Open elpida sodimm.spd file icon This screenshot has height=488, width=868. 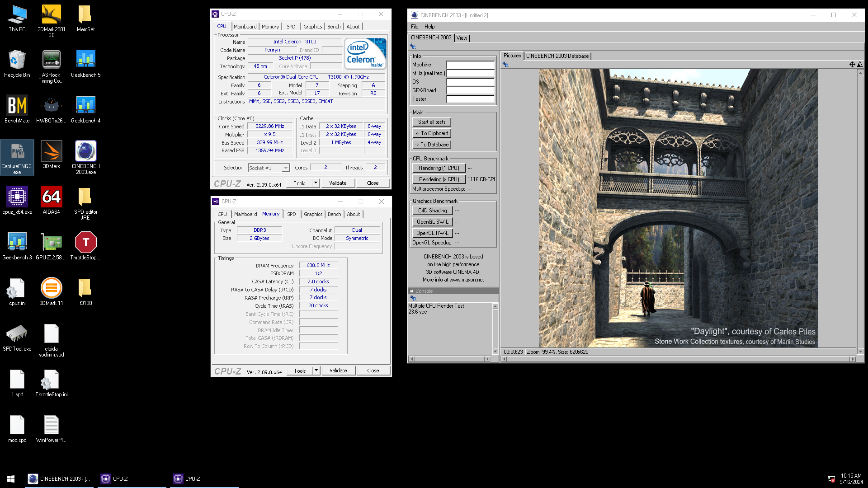click(x=51, y=340)
